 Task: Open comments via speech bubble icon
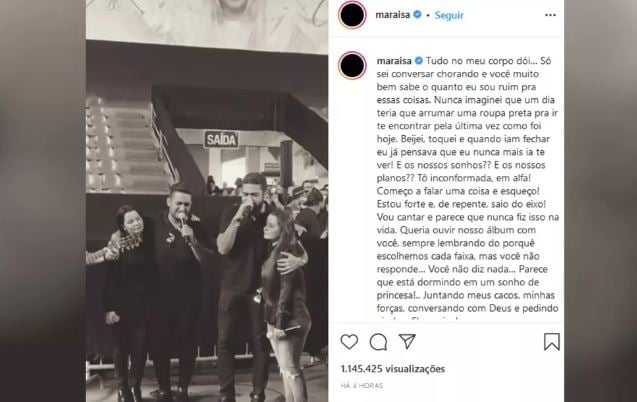(x=378, y=342)
